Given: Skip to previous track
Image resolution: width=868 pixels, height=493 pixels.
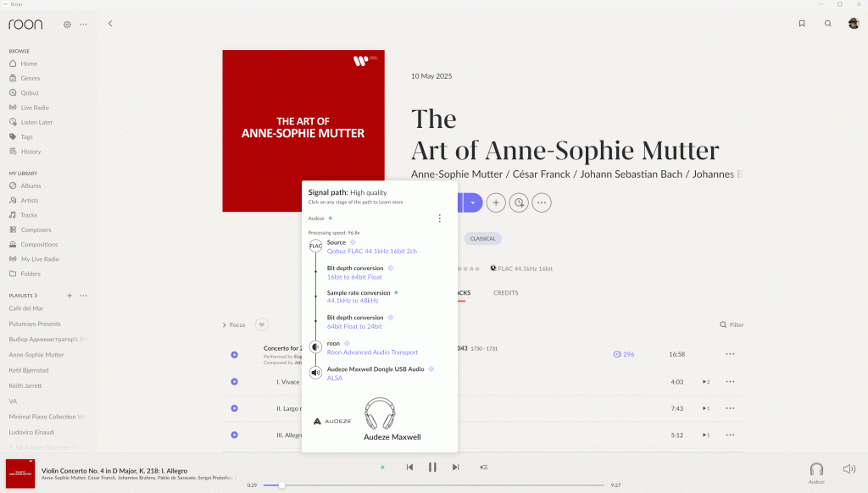Looking at the screenshot, I should pyautogui.click(x=409, y=468).
